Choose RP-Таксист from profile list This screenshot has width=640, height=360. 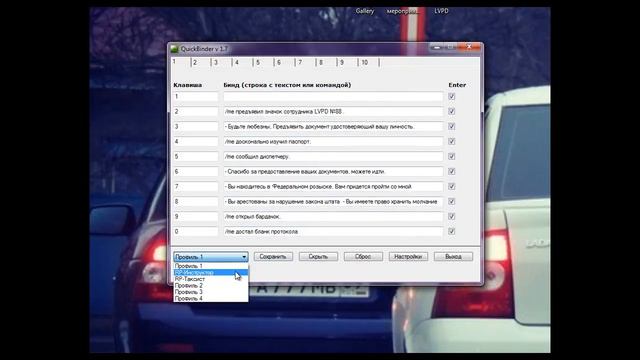[x=211, y=279]
